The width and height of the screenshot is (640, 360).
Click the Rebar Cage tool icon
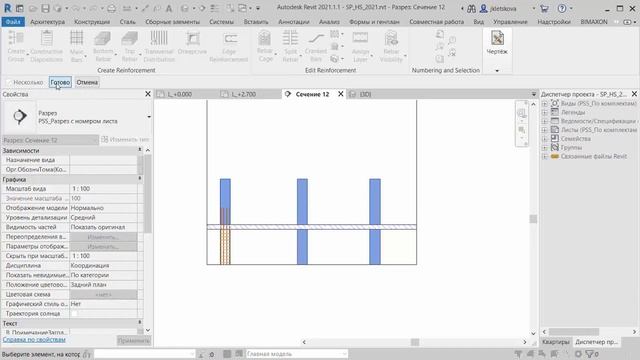[x=264, y=38]
